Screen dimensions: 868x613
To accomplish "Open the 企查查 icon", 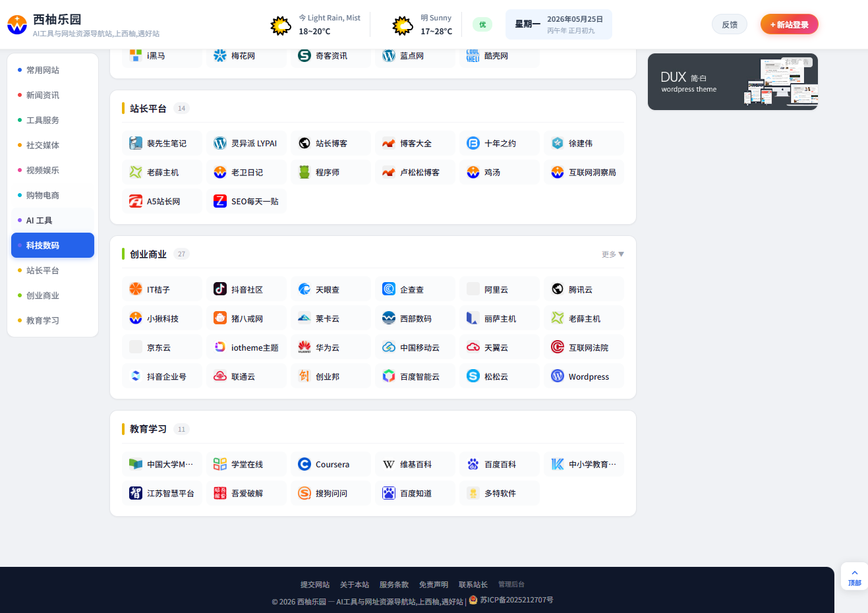I will click(389, 289).
